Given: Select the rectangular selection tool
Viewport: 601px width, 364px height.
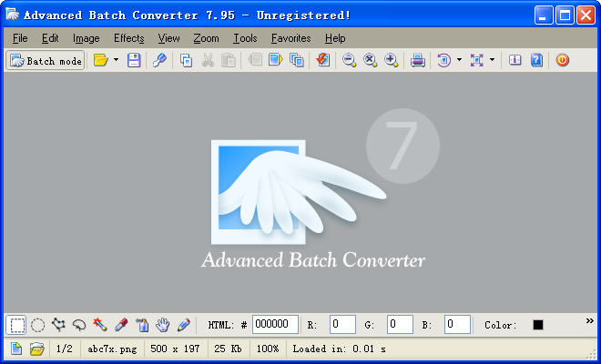Looking at the screenshot, I should tap(16, 325).
